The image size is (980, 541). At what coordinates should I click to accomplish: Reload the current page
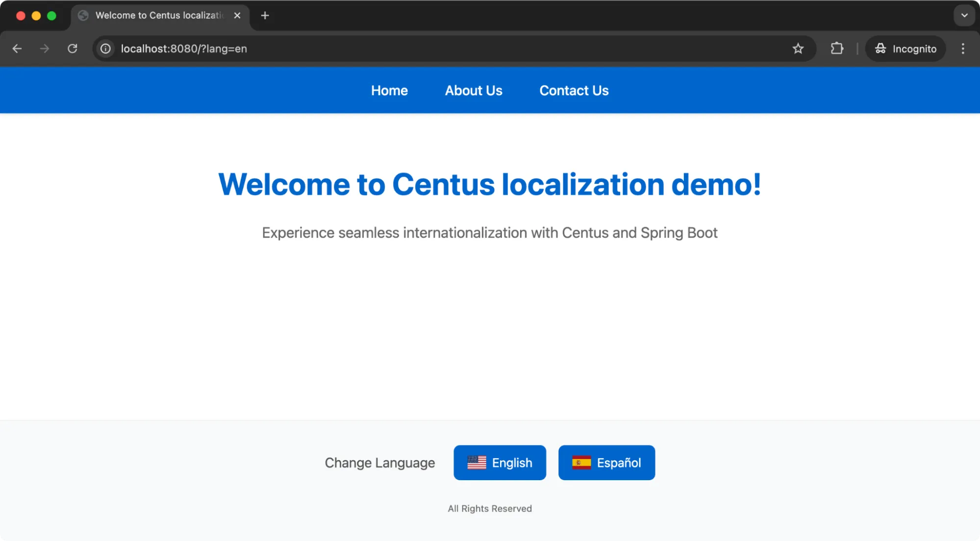(x=72, y=49)
